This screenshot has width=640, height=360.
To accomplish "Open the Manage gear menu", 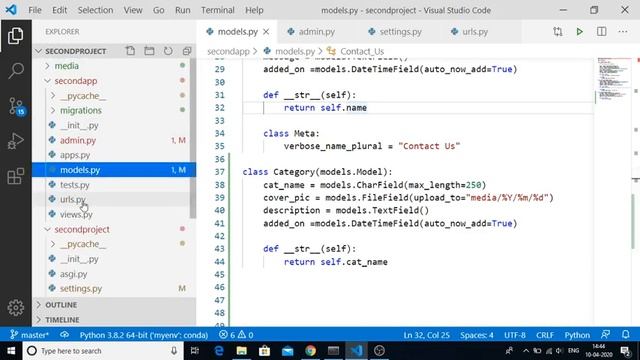I will 16,308.
